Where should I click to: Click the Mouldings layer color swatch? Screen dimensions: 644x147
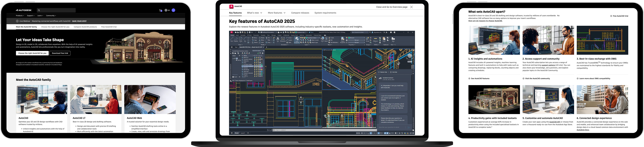[x=262, y=70]
